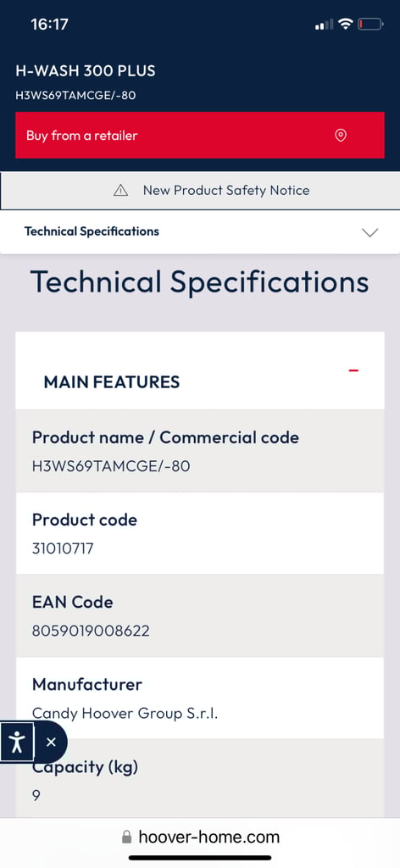Tap the home indicator bar at bottom
The image size is (400, 868).
point(200,858)
